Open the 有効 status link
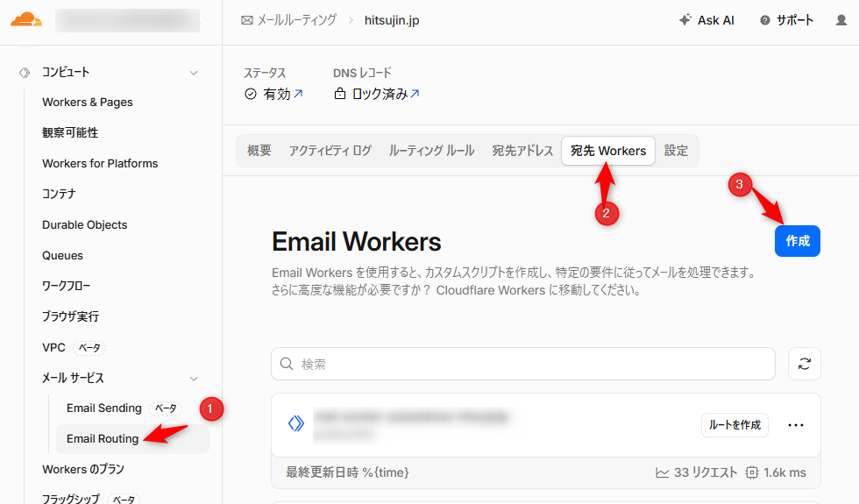This screenshot has width=859, height=504. (282, 95)
